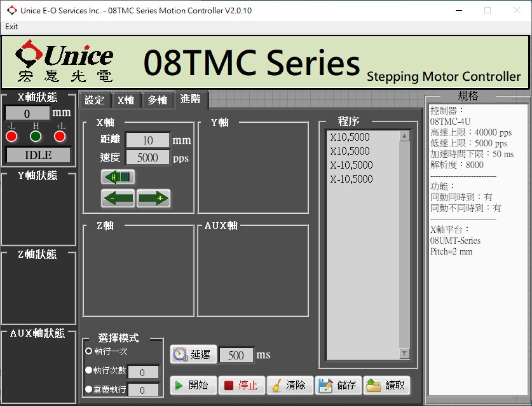Click the X-axis +L limit indicator
The image size is (532, 406).
tap(60, 137)
